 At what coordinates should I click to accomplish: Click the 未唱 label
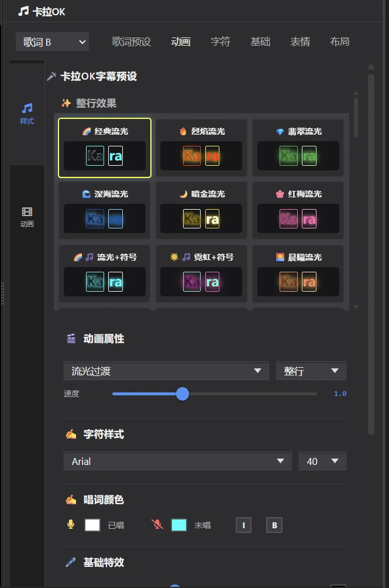pyautogui.click(x=202, y=525)
